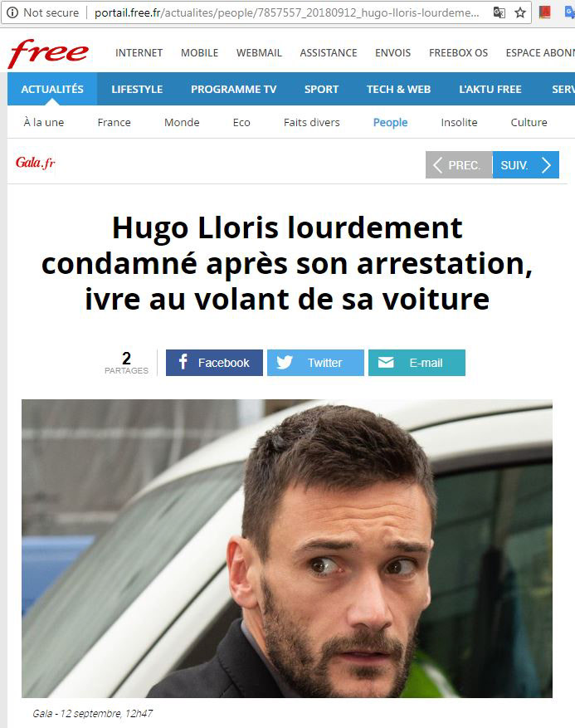Click the URL address bar field

[287, 12]
